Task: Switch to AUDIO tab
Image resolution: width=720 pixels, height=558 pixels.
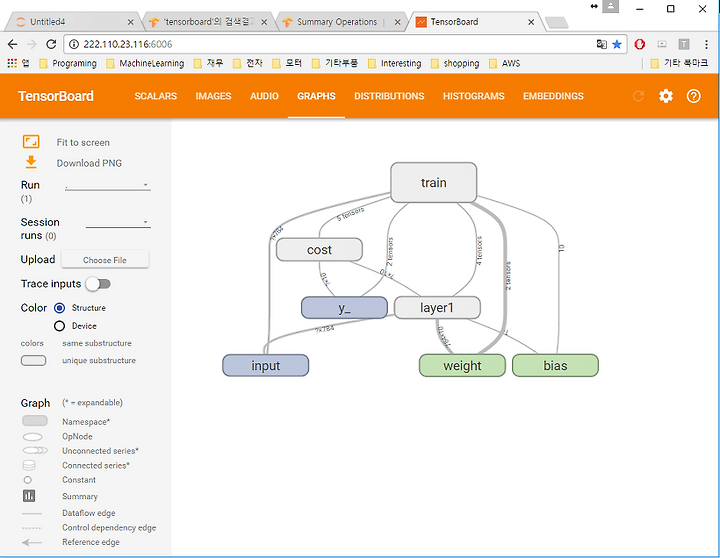Action: pyautogui.click(x=264, y=96)
